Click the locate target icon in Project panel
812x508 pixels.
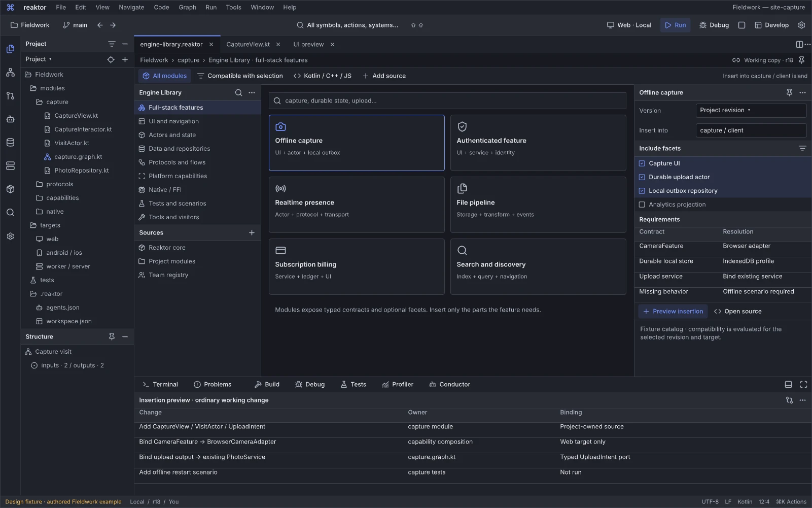pyautogui.click(x=111, y=59)
